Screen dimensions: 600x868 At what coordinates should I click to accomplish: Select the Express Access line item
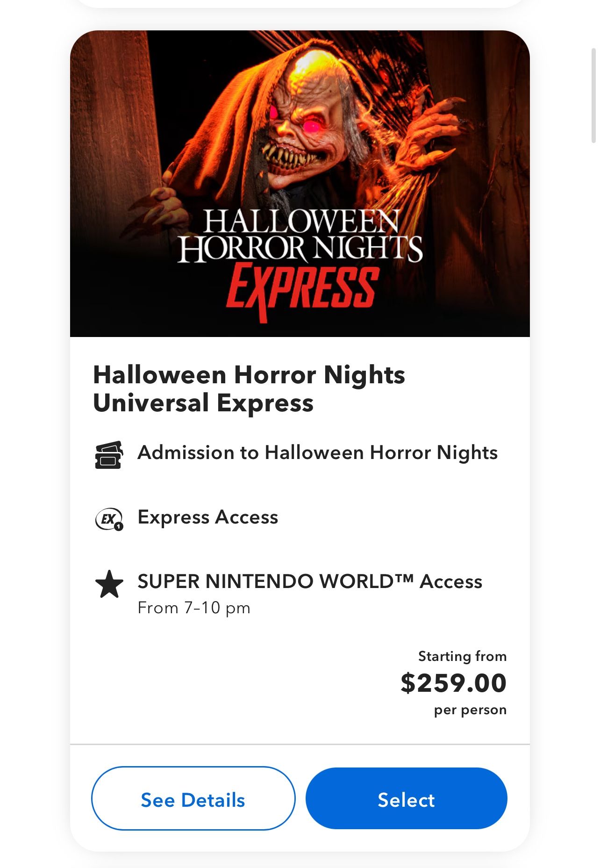coord(207,517)
